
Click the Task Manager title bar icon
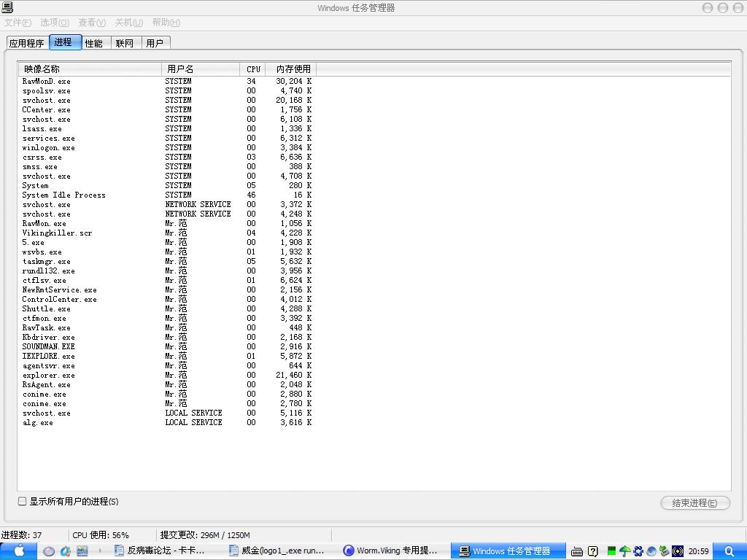(x=7, y=7)
